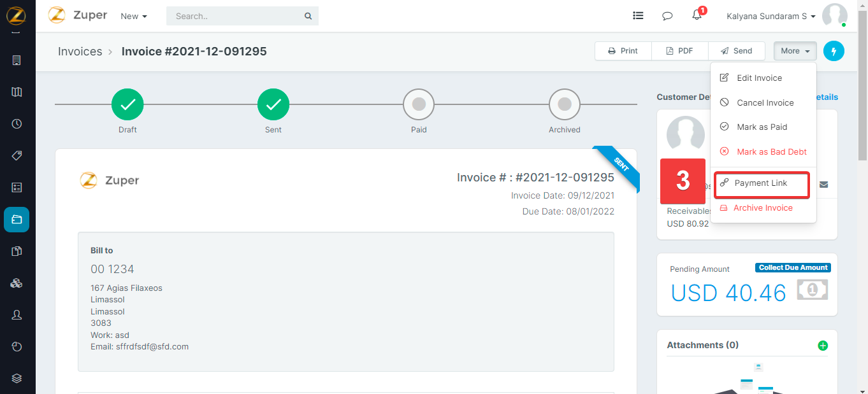Click the email sffrdfsdf@sfd.com in Bill to
This screenshot has width=868, height=394.
pyautogui.click(x=152, y=347)
